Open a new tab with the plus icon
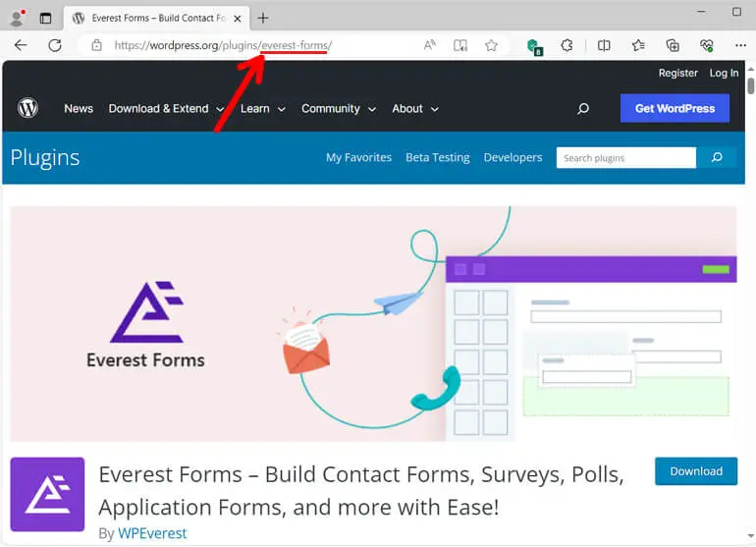The width and height of the screenshot is (756, 547). (x=263, y=19)
